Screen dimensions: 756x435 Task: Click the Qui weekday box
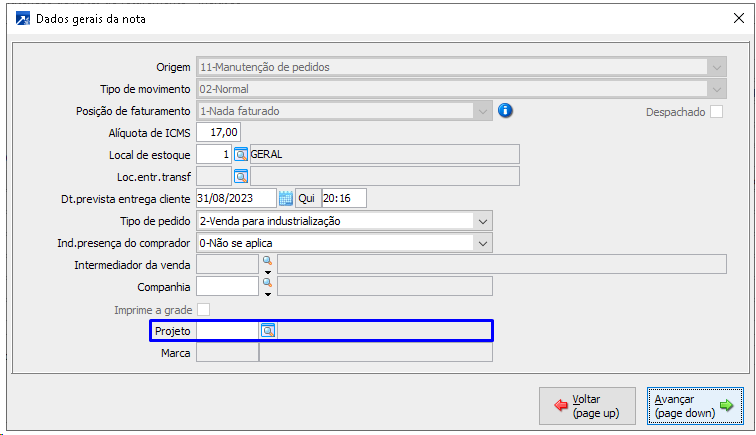[308, 198]
